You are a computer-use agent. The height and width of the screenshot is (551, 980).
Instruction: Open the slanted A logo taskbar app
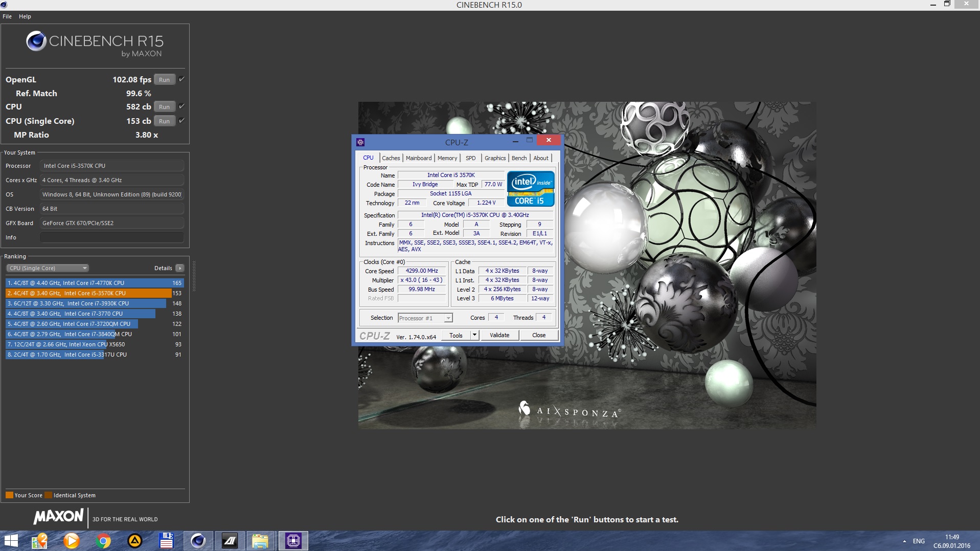pos(230,541)
